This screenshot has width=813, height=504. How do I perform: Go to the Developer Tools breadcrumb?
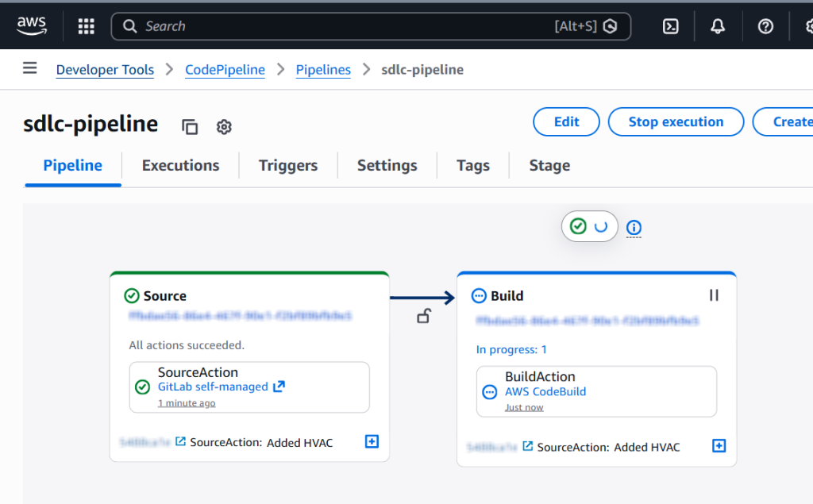(105, 70)
